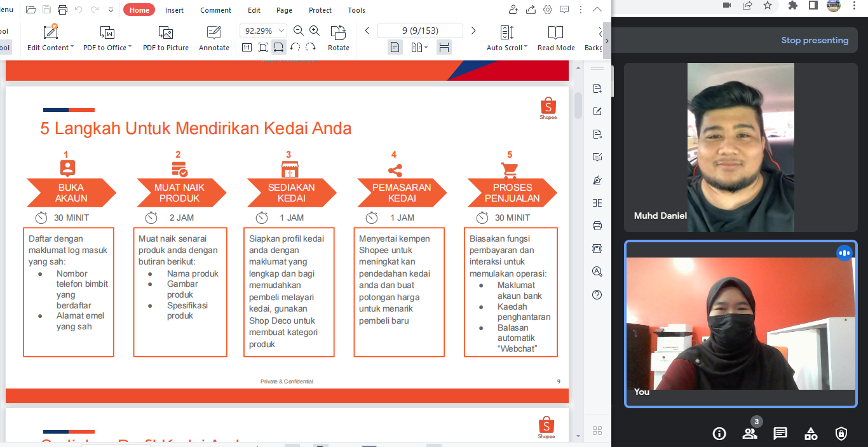
Task: Click the add user sign-in icon
Action: coord(514,10)
